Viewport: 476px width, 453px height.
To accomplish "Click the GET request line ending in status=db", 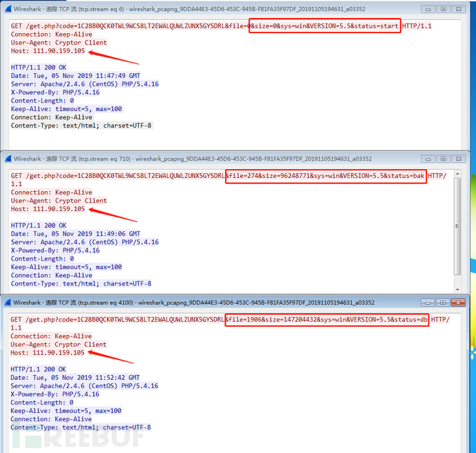I will (230, 323).
